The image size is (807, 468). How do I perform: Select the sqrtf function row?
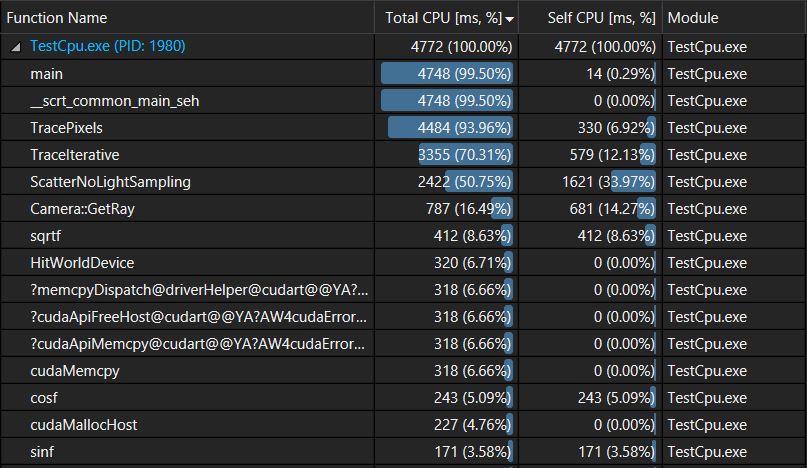coord(404,236)
